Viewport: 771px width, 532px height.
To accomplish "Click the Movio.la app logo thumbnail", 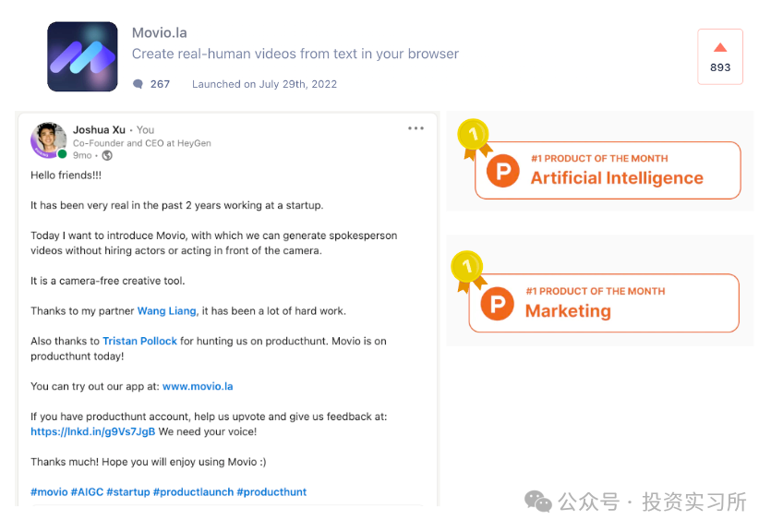I will point(82,56).
